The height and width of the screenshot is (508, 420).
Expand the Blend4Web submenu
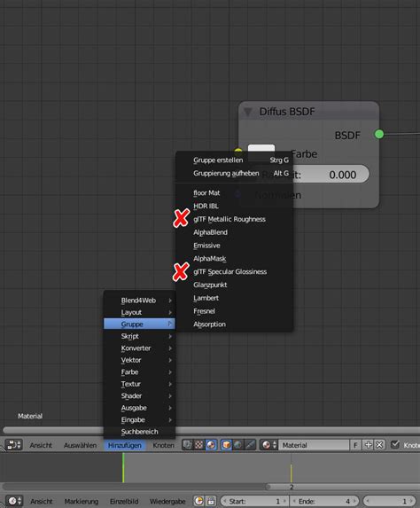tap(139, 301)
